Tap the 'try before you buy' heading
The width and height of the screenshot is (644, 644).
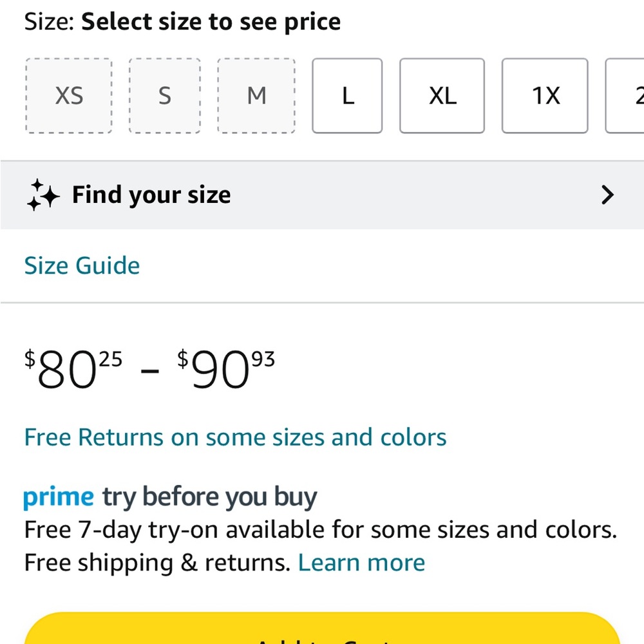point(210,497)
